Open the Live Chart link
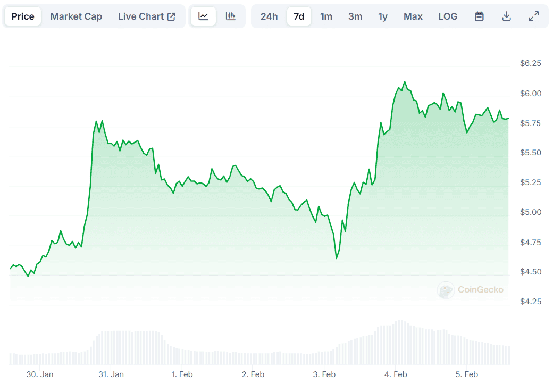This screenshot has height=392, width=553. click(x=141, y=16)
